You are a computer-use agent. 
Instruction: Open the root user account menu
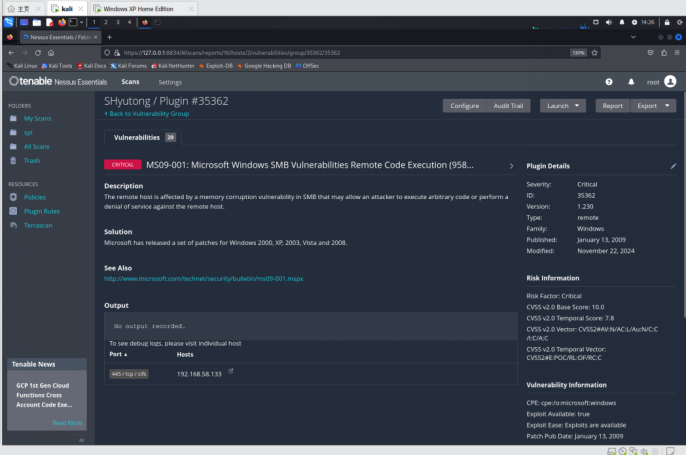pyautogui.click(x=661, y=82)
